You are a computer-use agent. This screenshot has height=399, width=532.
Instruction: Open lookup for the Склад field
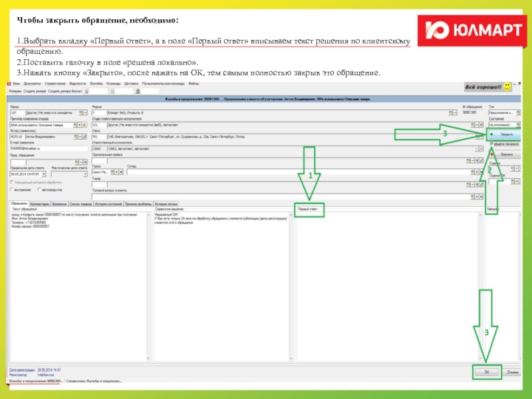point(473,172)
